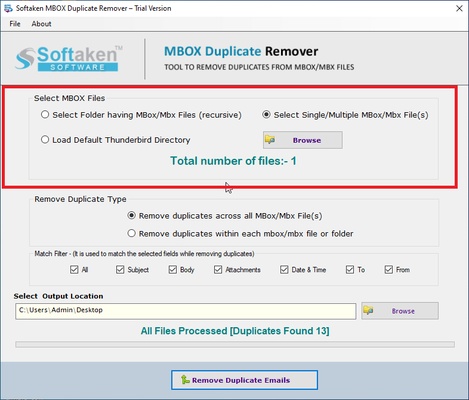Image resolution: width=469 pixels, height=400 pixels.
Task: Click Browse button for MBOX files
Action: click(x=303, y=140)
